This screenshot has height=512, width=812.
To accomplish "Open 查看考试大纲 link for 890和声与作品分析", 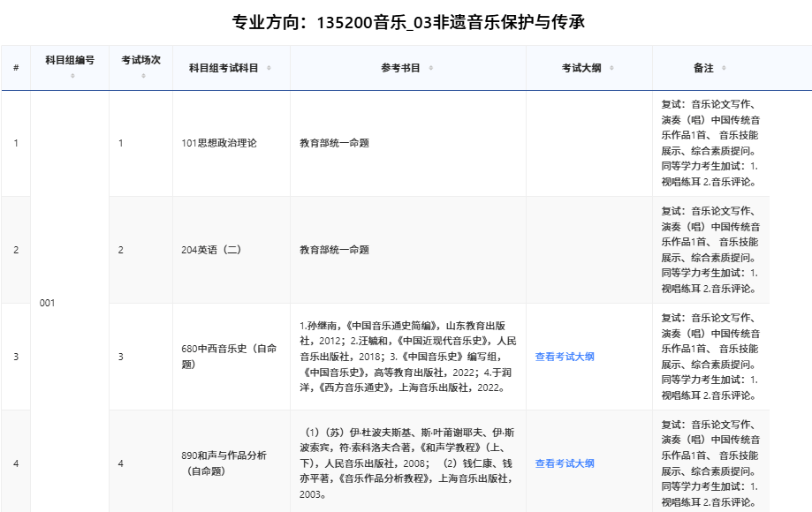I will coord(564,463).
